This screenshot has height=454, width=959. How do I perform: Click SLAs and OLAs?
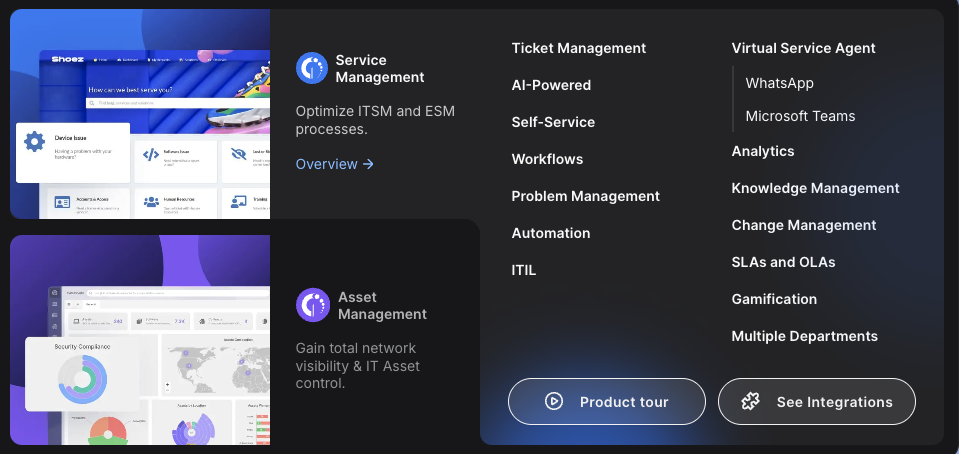pyautogui.click(x=783, y=262)
